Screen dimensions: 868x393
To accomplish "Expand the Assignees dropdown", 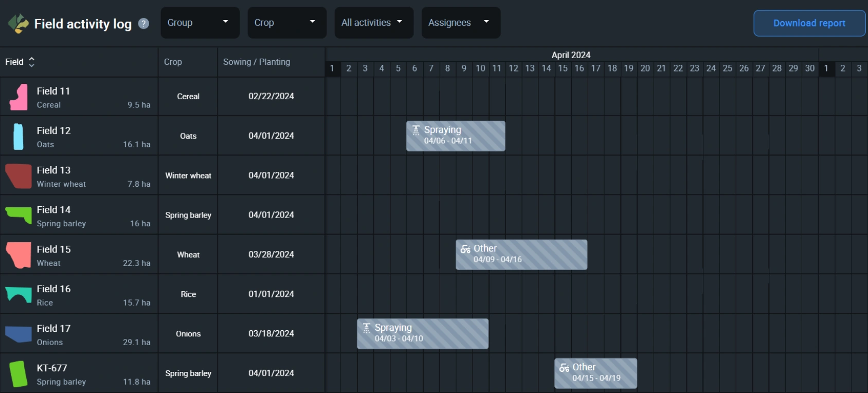I will click(x=461, y=23).
